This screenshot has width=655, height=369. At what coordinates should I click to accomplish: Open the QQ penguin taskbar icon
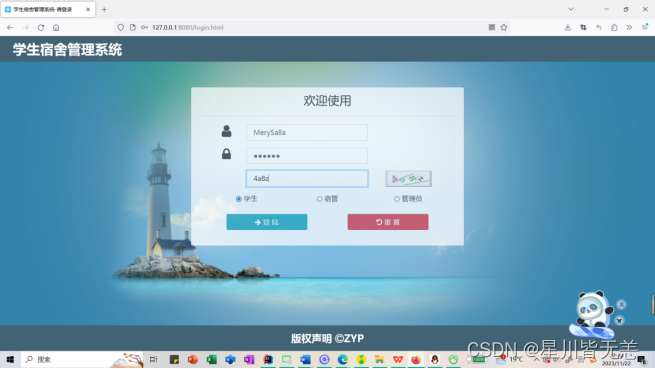click(435, 359)
